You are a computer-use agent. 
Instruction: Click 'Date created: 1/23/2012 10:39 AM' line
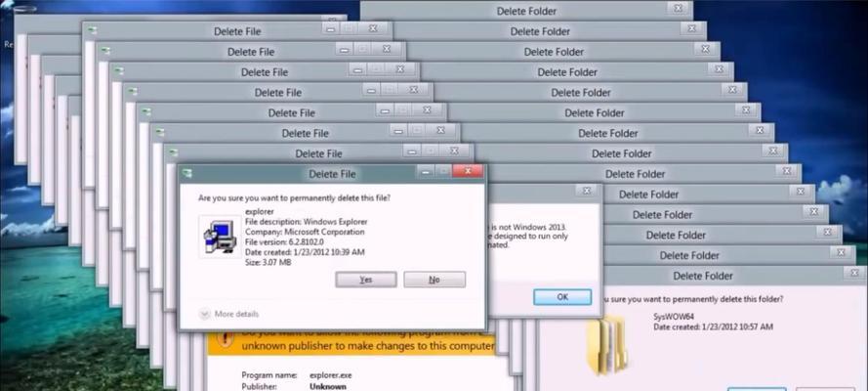[x=305, y=252]
